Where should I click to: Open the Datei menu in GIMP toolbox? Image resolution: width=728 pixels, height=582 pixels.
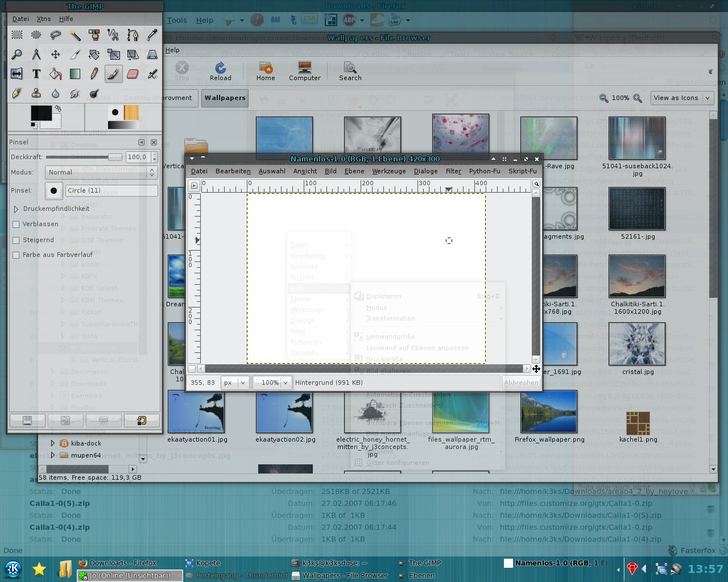tap(20, 19)
